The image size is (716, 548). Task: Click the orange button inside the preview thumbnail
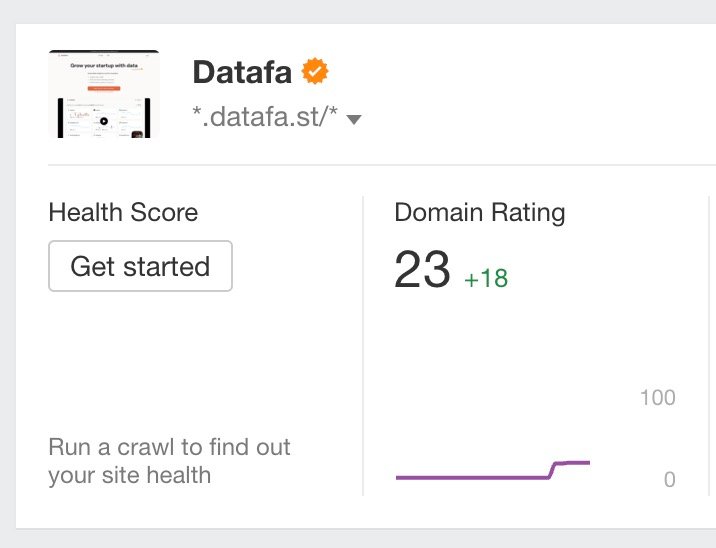click(104, 87)
